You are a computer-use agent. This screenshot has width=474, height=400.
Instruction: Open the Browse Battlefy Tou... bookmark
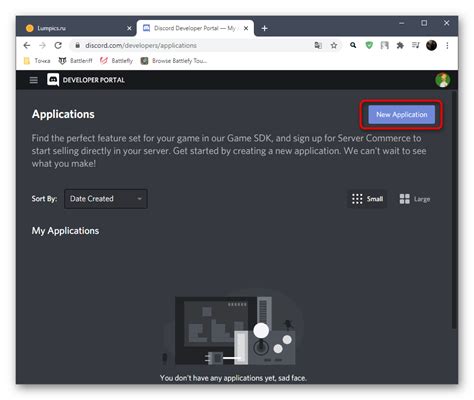(x=174, y=61)
